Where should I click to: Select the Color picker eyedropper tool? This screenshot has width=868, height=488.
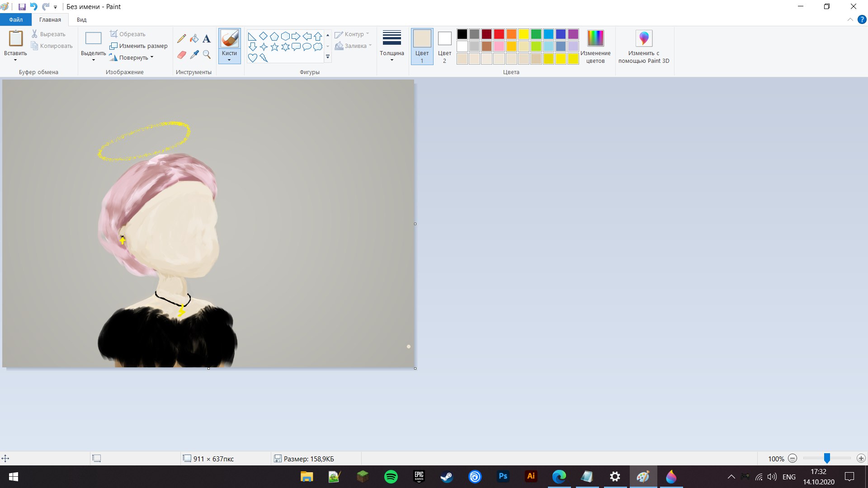(x=194, y=55)
